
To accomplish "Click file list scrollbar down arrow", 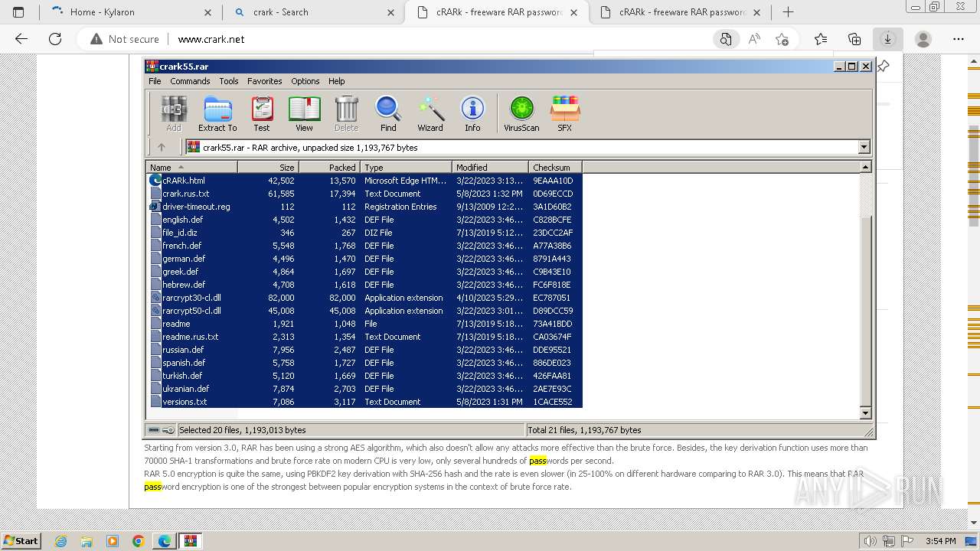I will [866, 413].
